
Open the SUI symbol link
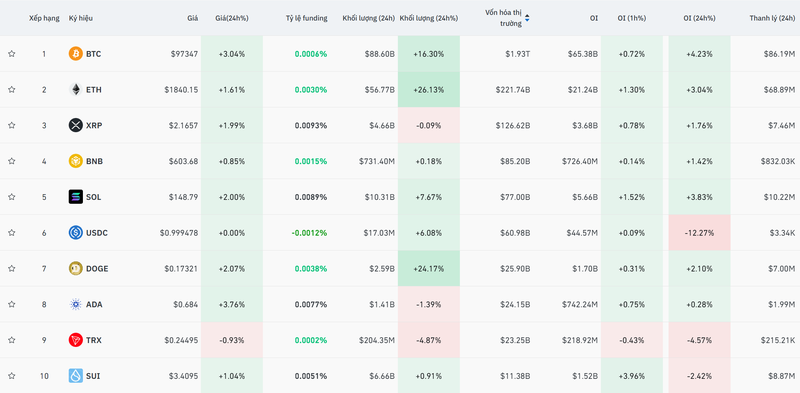[93, 376]
